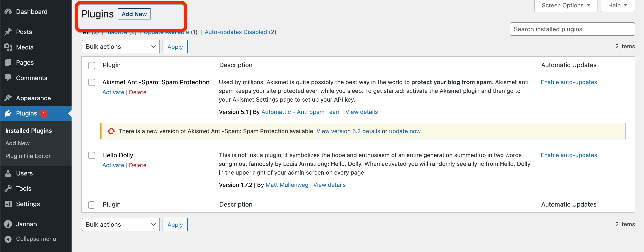Click the Comments speech bubble icon
Image resolution: width=644 pixels, height=252 pixels.
(x=8, y=78)
